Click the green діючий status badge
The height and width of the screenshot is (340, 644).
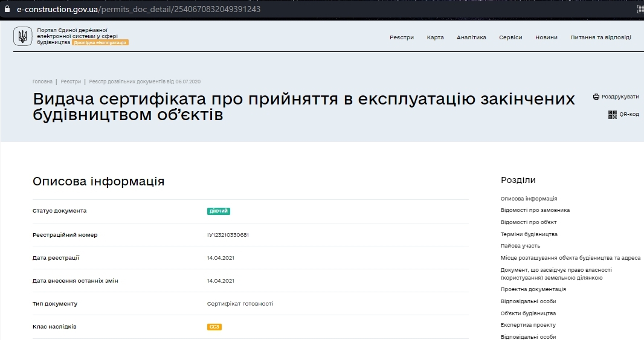pos(219,211)
